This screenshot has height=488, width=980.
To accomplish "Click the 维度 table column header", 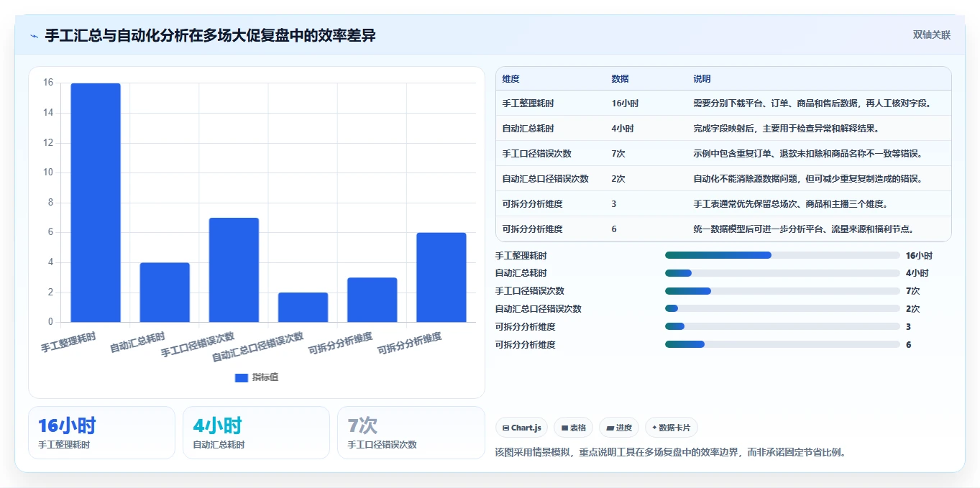I will pos(511,79).
